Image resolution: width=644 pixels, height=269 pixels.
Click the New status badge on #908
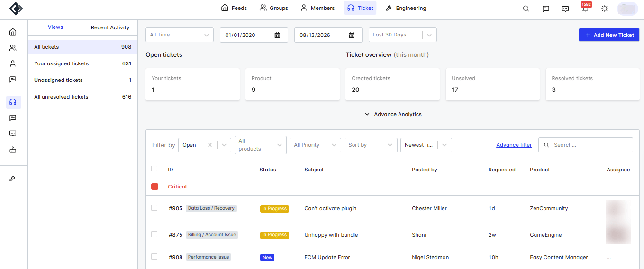tap(267, 258)
